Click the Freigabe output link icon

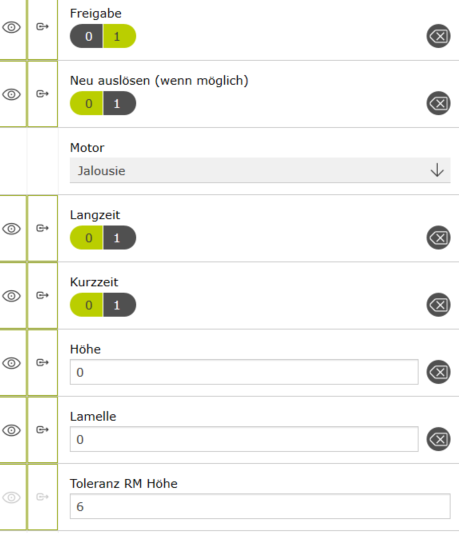pos(42,27)
